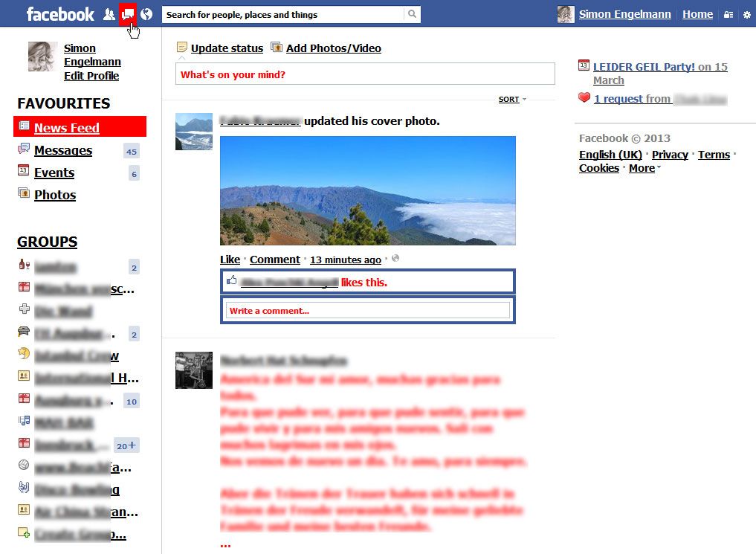Open the SORT dropdown
This screenshot has width=756, height=554.
(x=510, y=99)
